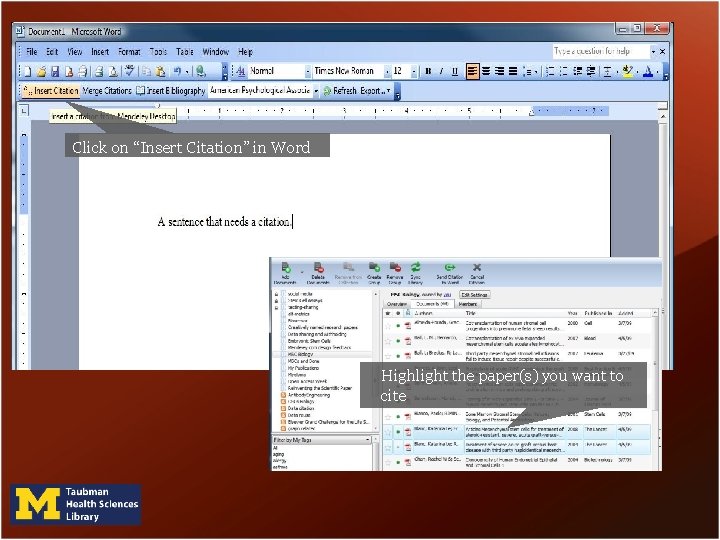Undo the last action in Word
The image size is (720, 540).
[177, 71]
